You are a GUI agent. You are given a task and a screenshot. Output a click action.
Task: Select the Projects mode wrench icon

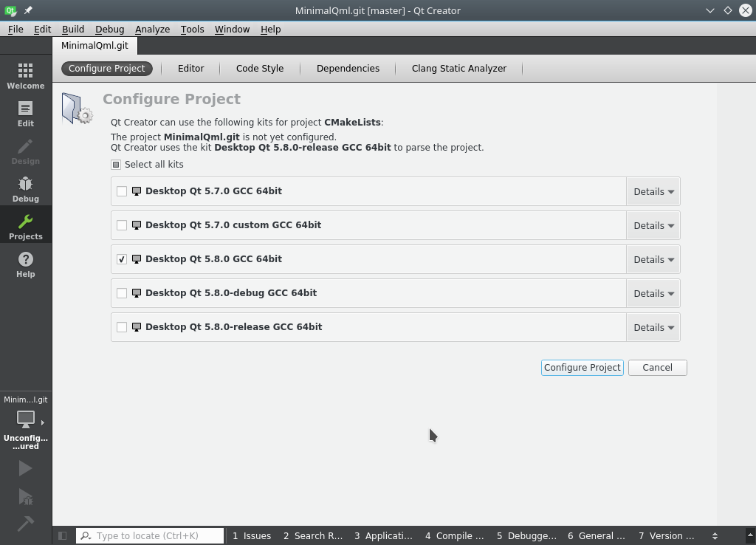[26, 222]
